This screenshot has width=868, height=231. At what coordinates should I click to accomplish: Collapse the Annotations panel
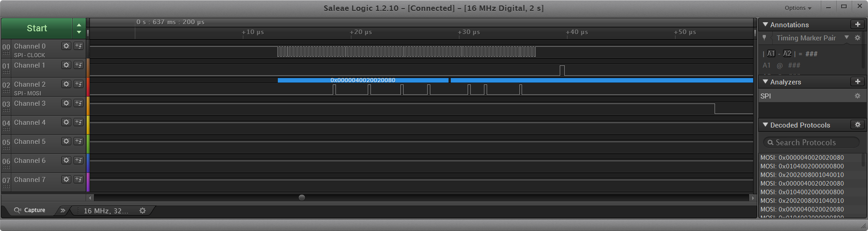pos(765,25)
